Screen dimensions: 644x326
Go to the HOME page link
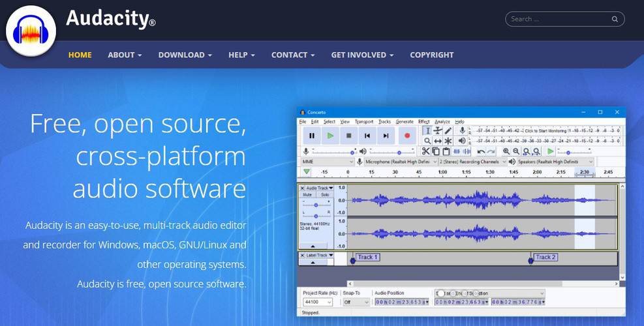coord(80,55)
